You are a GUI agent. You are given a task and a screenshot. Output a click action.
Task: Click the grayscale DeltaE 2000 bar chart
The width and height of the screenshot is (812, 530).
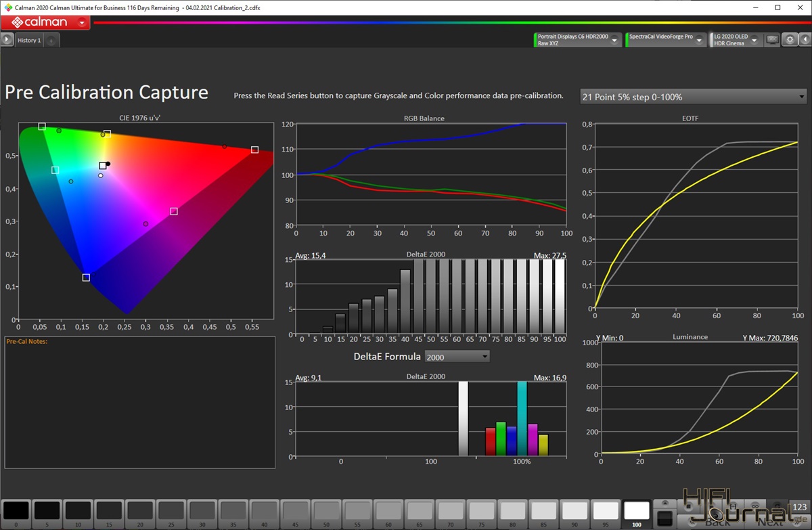point(431,296)
